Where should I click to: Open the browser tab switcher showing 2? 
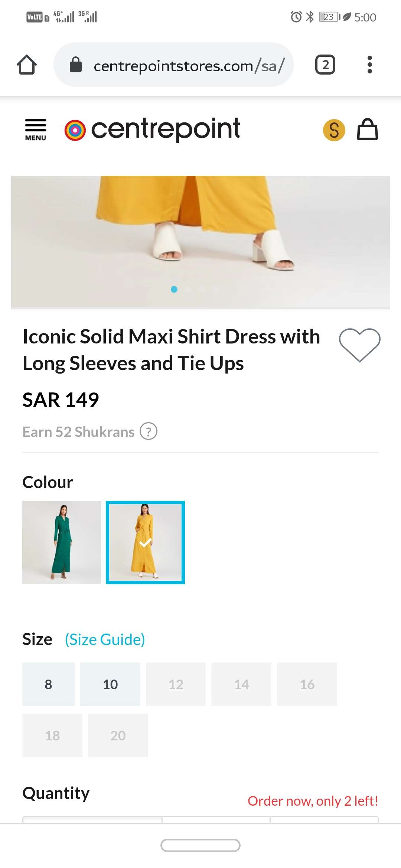pyautogui.click(x=325, y=65)
